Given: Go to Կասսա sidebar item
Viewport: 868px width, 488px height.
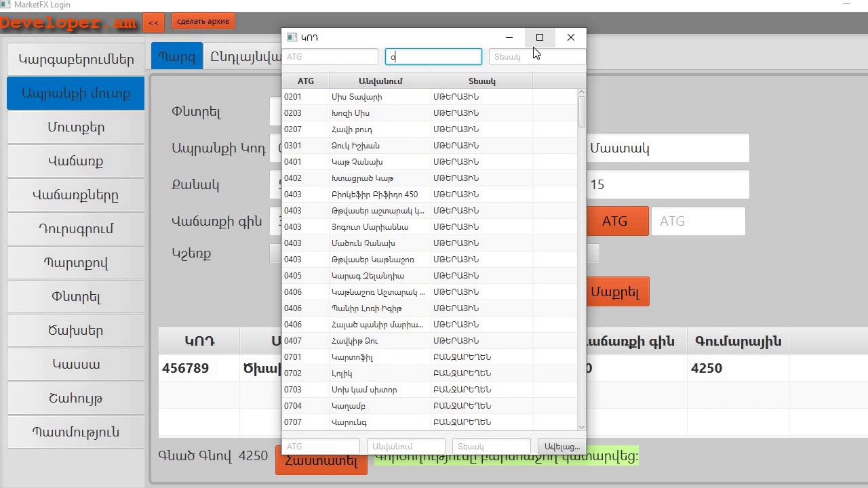Looking at the screenshot, I should point(76,364).
